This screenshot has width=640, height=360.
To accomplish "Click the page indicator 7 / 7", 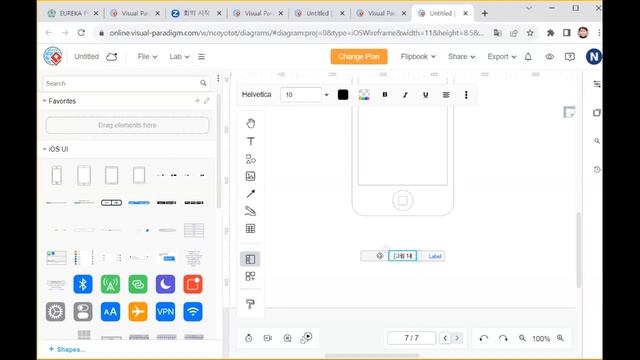I will coord(411,338).
